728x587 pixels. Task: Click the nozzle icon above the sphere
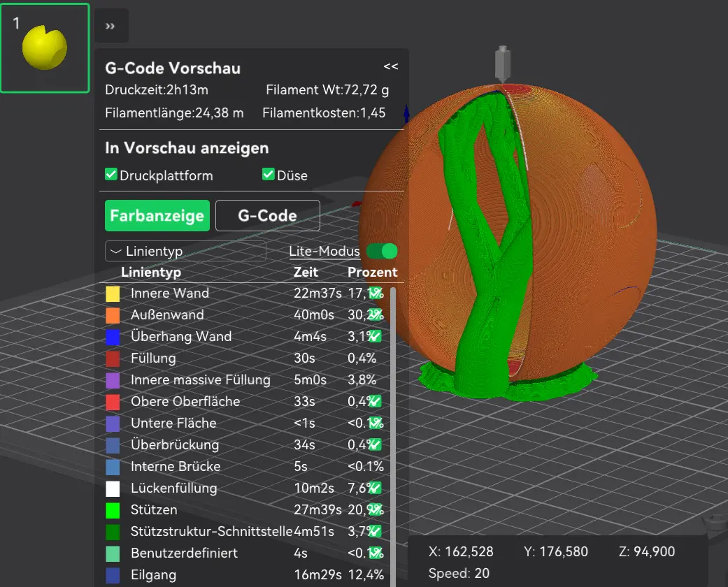point(502,64)
